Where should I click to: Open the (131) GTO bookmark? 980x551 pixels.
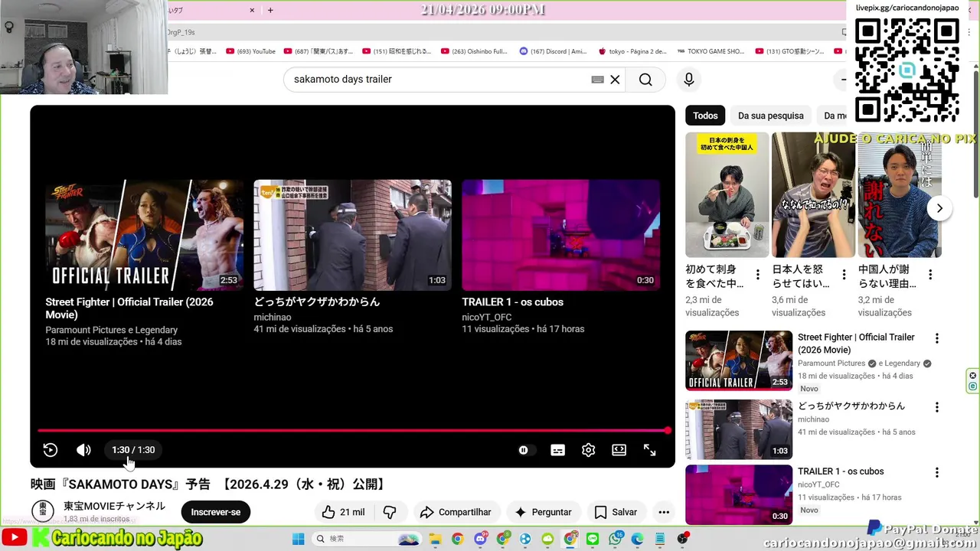790,51
